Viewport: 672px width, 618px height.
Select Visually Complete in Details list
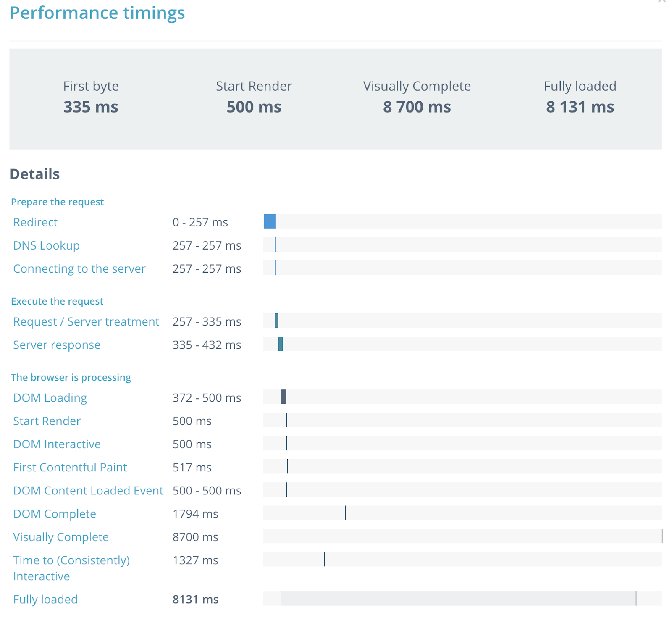61,537
